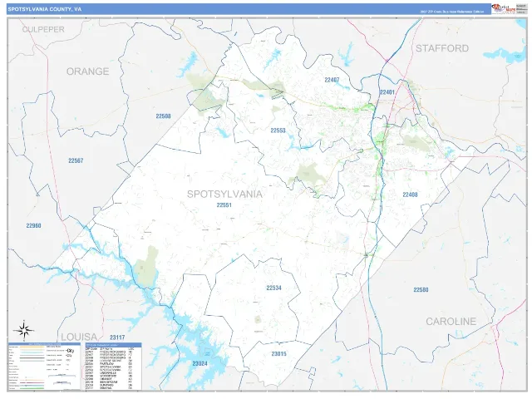Select the STAFFORD county label
The height and width of the screenshot is (399, 532).
tap(442, 48)
